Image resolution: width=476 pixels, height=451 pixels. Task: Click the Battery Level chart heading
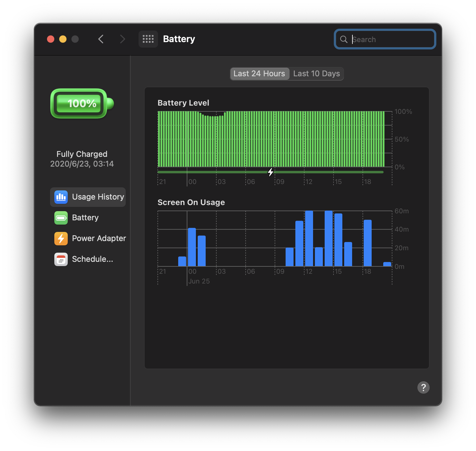[x=183, y=103]
